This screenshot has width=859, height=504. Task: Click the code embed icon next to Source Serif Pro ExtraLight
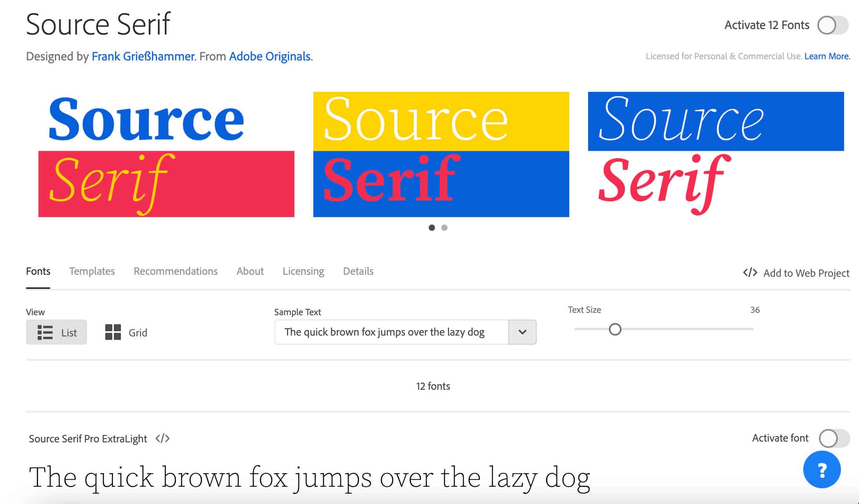click(x=163, y=438)
